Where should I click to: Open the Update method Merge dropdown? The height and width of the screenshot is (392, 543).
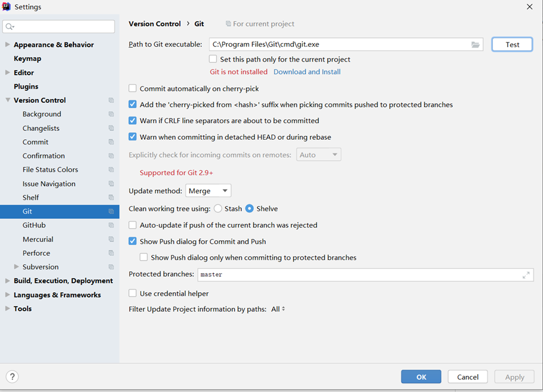click(208, 191)
